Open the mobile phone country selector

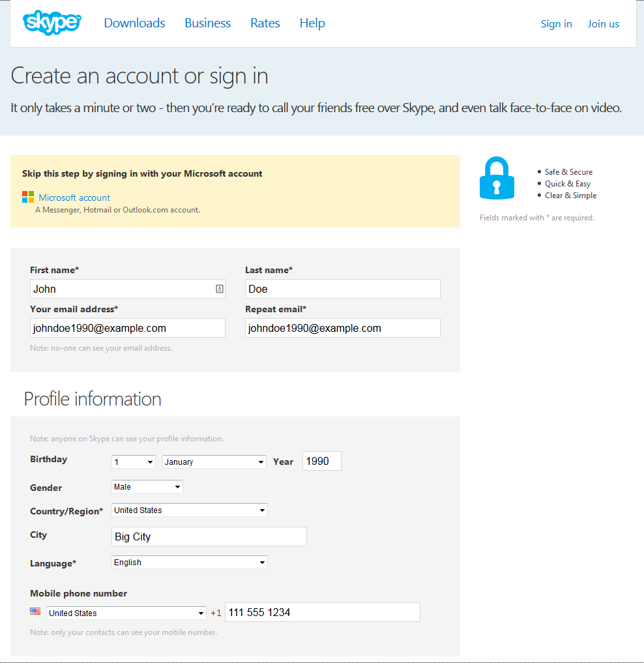(x=126, y=613)
